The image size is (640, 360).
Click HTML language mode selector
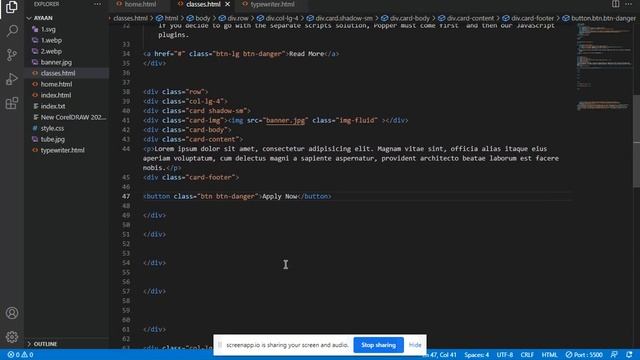click(549, 355)
